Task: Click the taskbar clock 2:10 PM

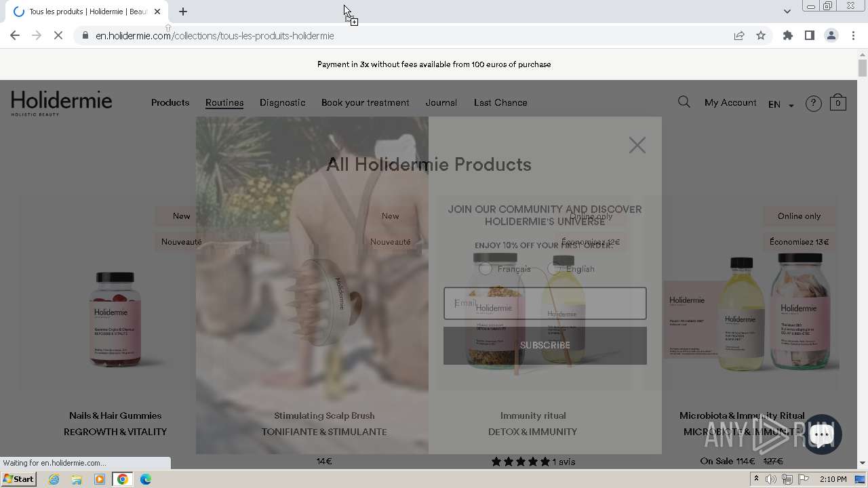Action: [x=833, y=479]
